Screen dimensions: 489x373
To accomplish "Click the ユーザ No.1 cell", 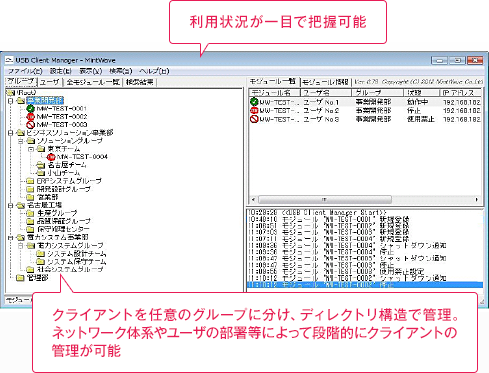I will (321, 102).
